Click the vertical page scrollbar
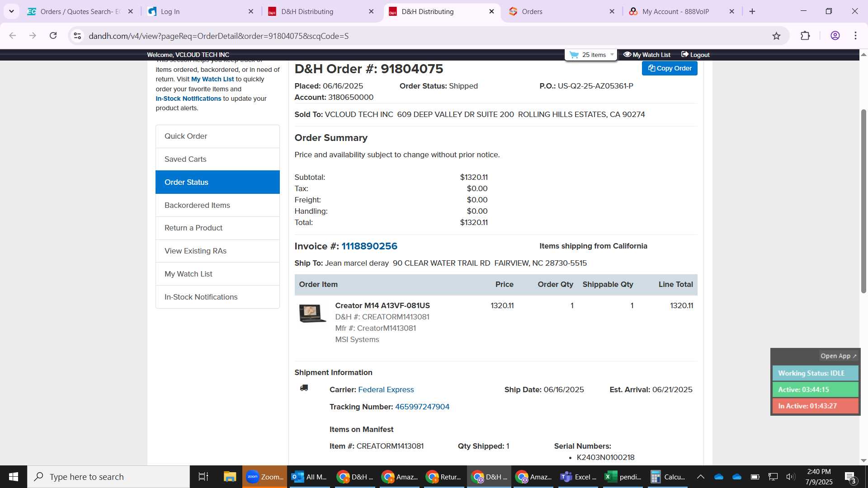Screen dimensions: 868x488 pos(863,201)
